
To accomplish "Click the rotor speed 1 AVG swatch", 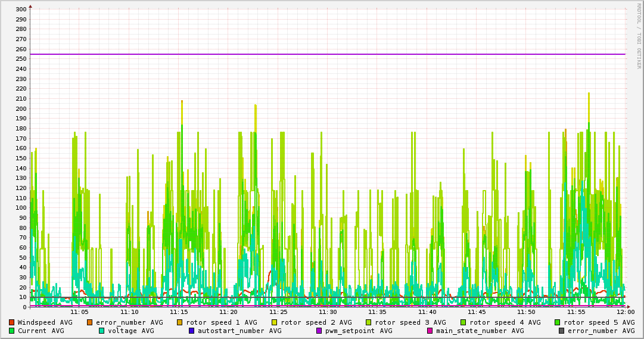I will click(x=180, y=322).
